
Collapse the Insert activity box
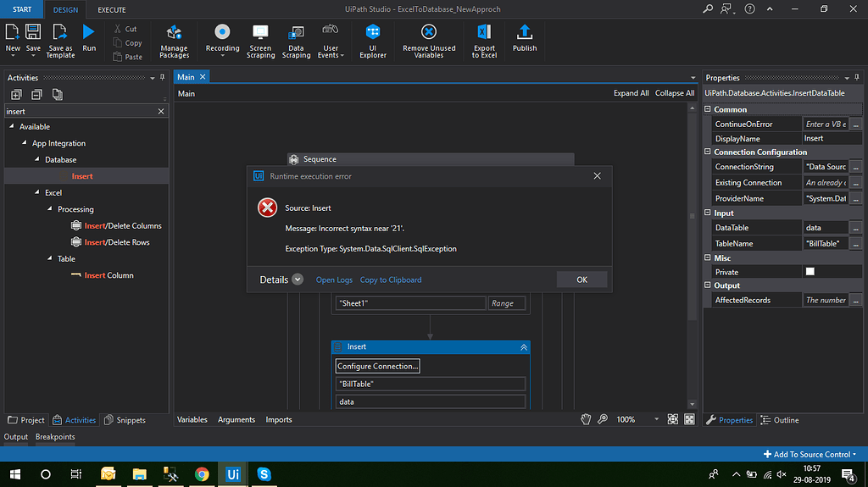(x=524, y=347)
